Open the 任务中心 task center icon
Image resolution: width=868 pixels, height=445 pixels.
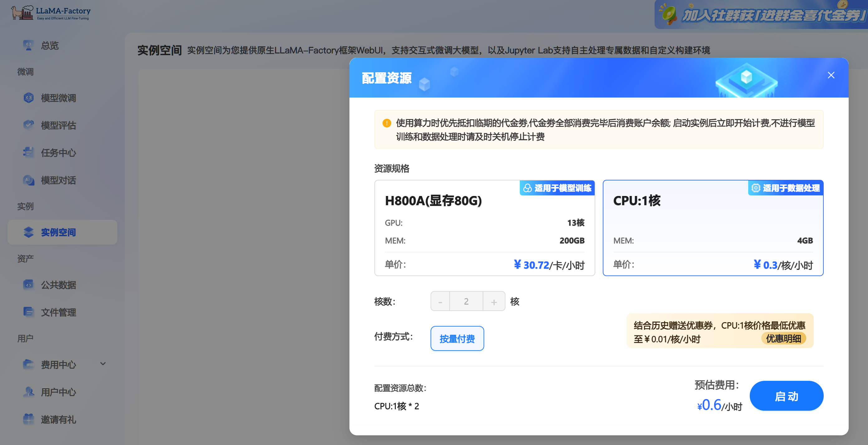point(28,152)
